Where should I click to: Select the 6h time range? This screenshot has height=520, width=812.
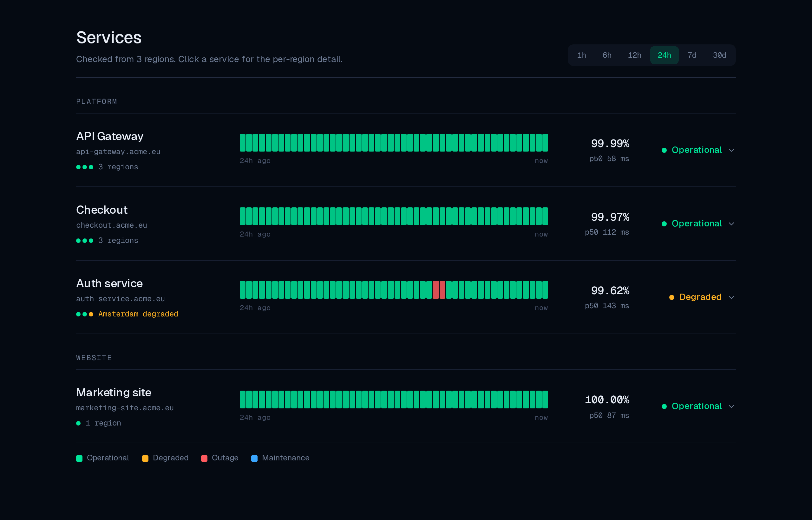click(x=607, y=55)
